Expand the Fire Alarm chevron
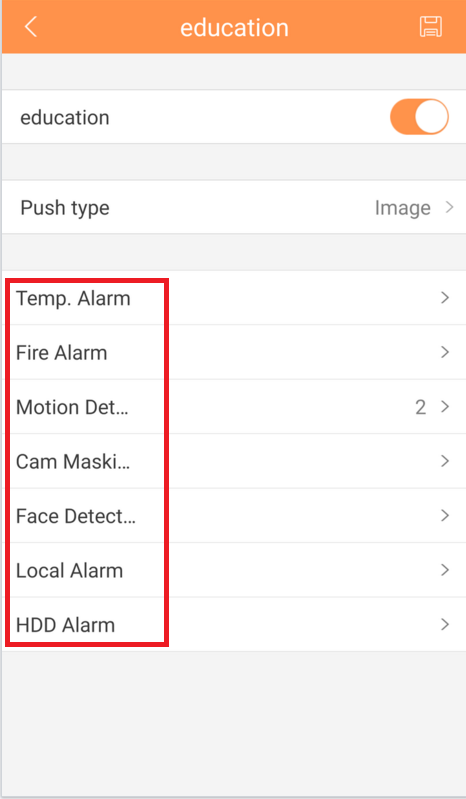Viewport: 466px width, 799px height. (x=445, y=352)
